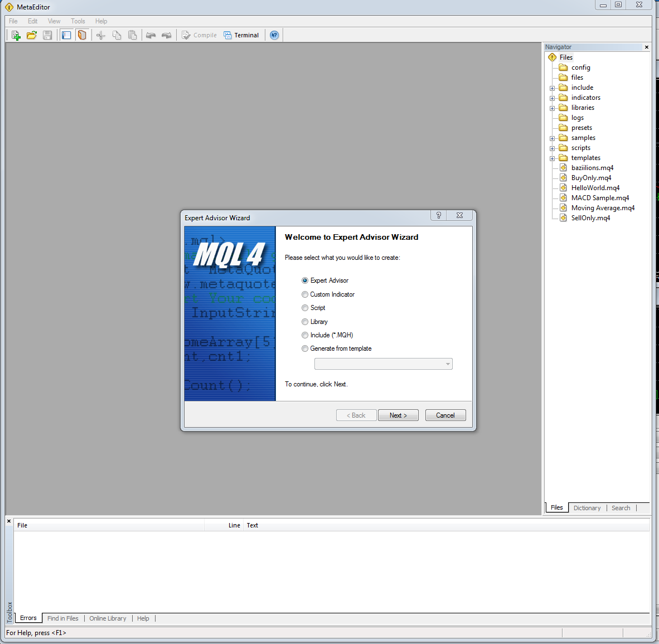Expand the include folder in Navigator
Screen dimensions: 659x644
pos(553,88)
